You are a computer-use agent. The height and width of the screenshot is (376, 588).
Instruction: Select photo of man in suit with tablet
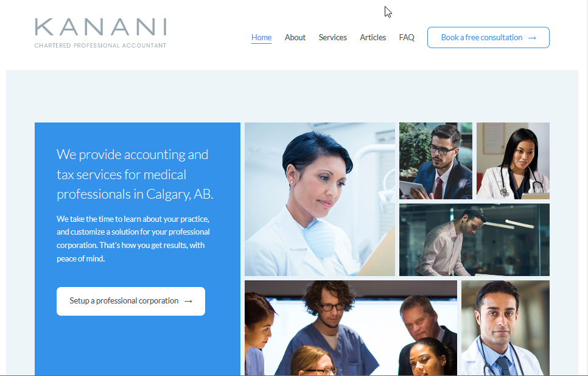point(436,161)
